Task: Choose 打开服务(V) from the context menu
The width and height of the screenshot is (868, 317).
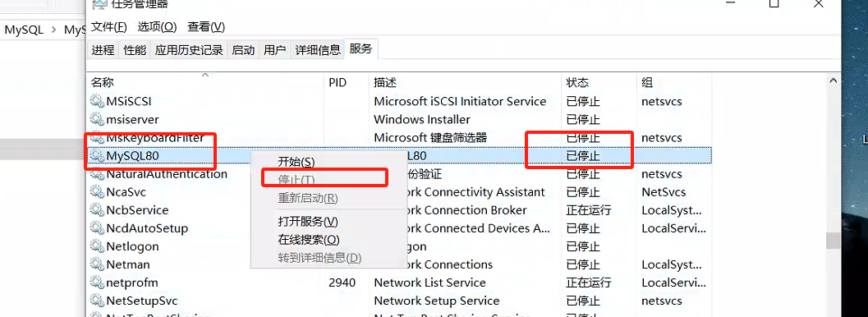Action: pos(308,222)
